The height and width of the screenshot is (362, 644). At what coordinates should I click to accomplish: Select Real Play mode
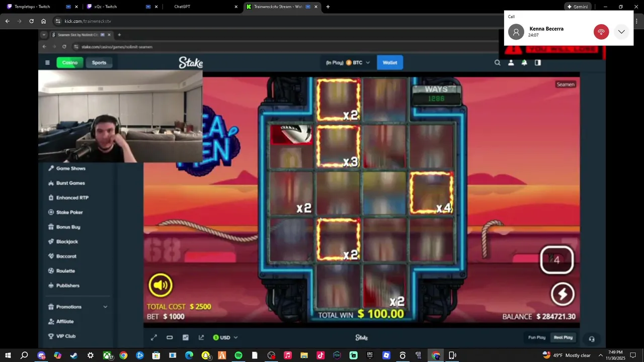[563, 337]
